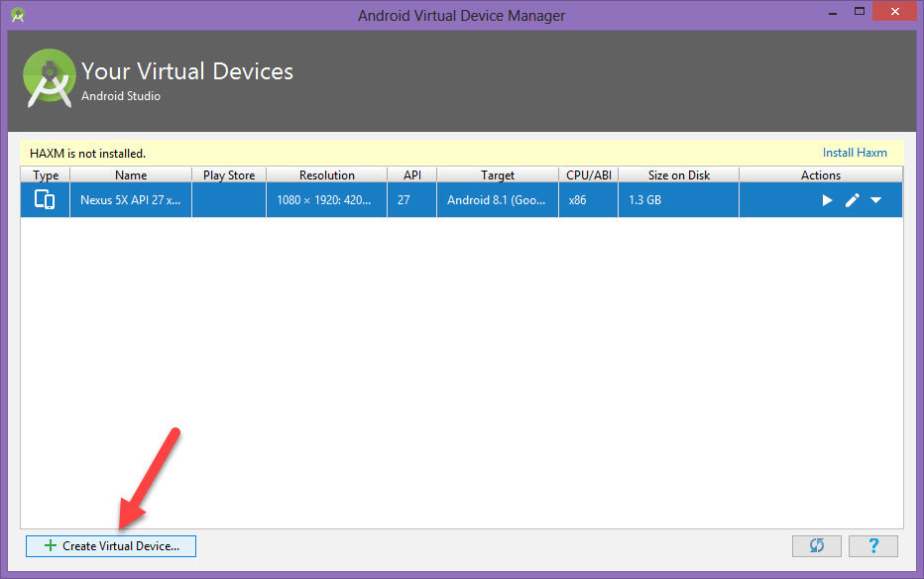The image size is (924, 579).
Task: Click Create Virtual Device button
Action: click(111, 546)
